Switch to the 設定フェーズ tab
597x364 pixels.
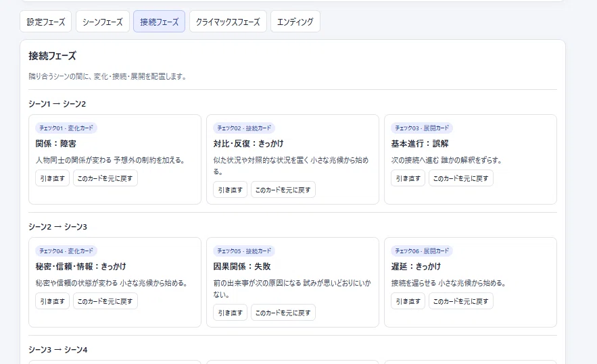46,22
